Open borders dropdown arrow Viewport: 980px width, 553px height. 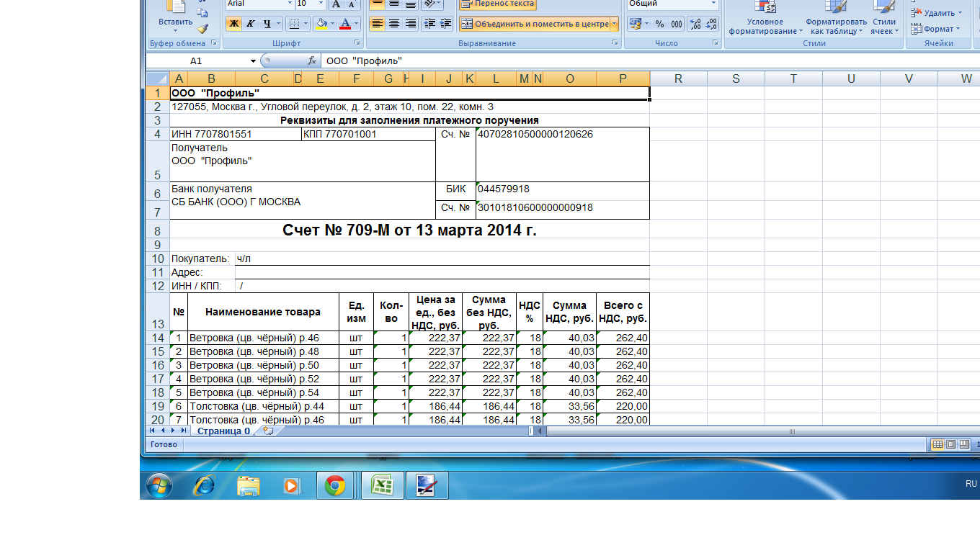click(306, 24)
